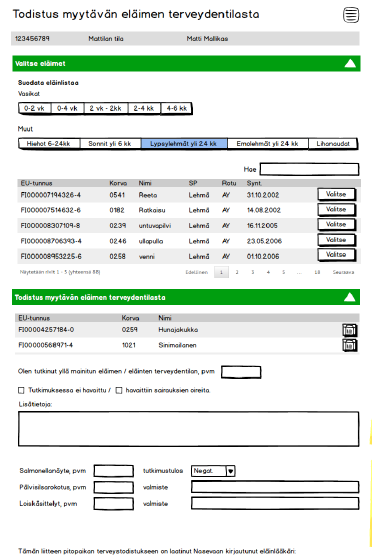Go to Seuraava page

pos(343,272)
